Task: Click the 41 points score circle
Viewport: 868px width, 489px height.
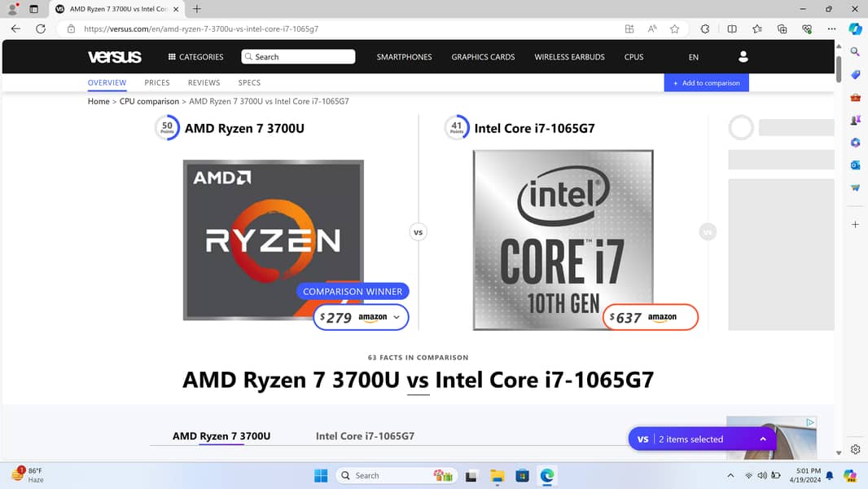Action: [457, 128]
